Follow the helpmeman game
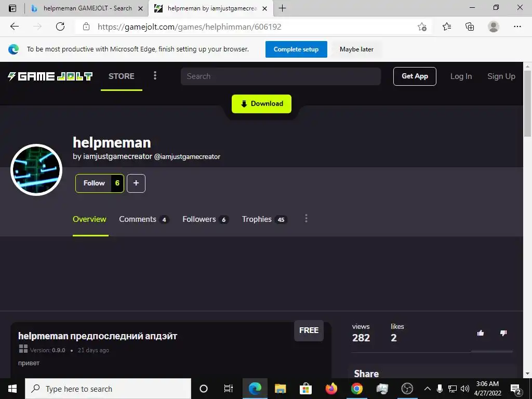 (x=99, y=183)
